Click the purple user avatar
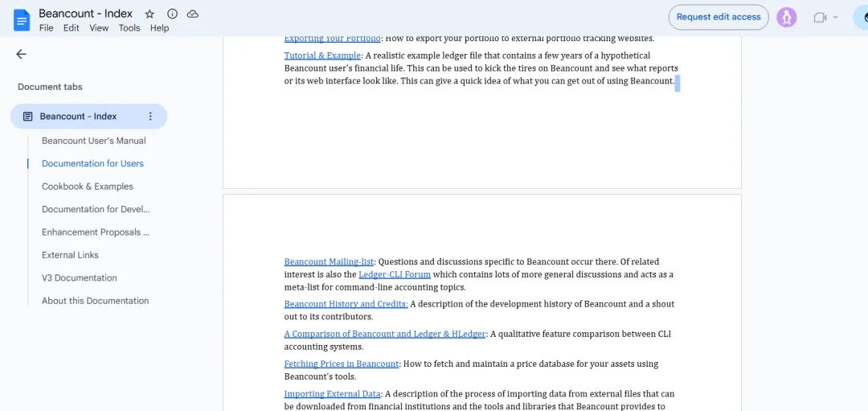The width and height of the screenshot is (868, 411). [x=786, y=17]
